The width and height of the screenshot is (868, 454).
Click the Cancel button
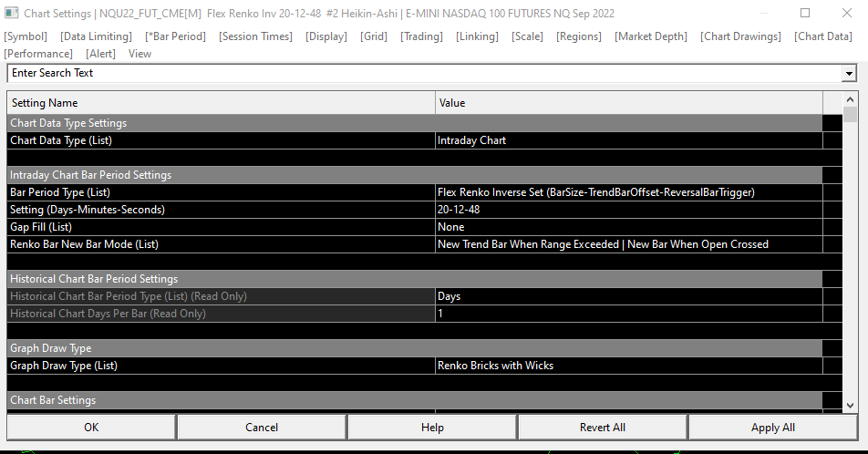(x=262, y=428)
